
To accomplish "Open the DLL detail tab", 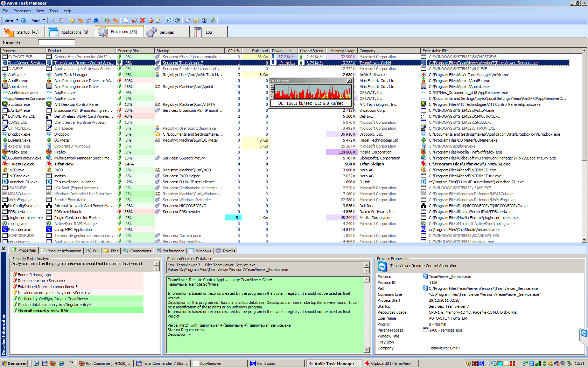I will point(93,251).
